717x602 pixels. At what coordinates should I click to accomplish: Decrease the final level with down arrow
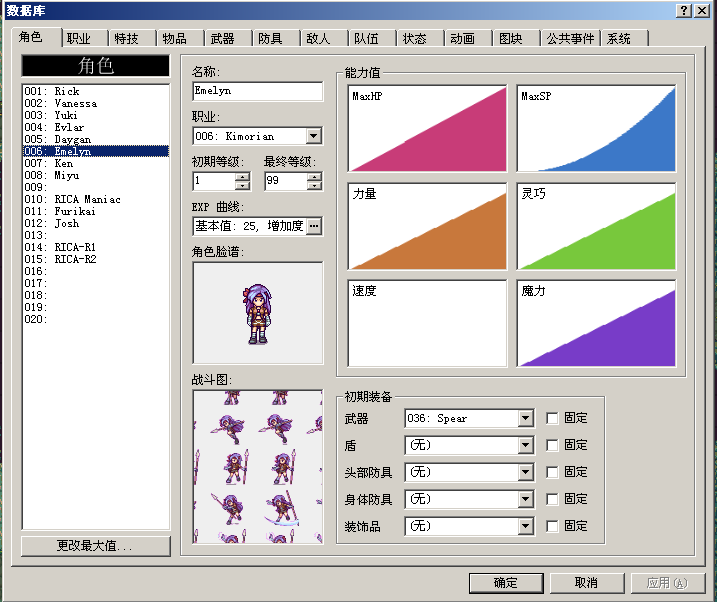pyautogui.click(x=314, y=185)
